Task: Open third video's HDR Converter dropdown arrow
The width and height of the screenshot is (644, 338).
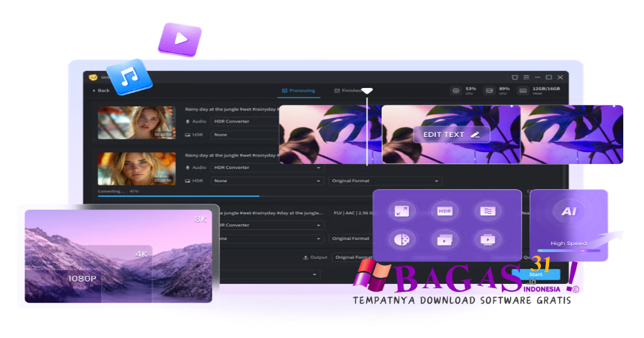Action: [318, 225]
